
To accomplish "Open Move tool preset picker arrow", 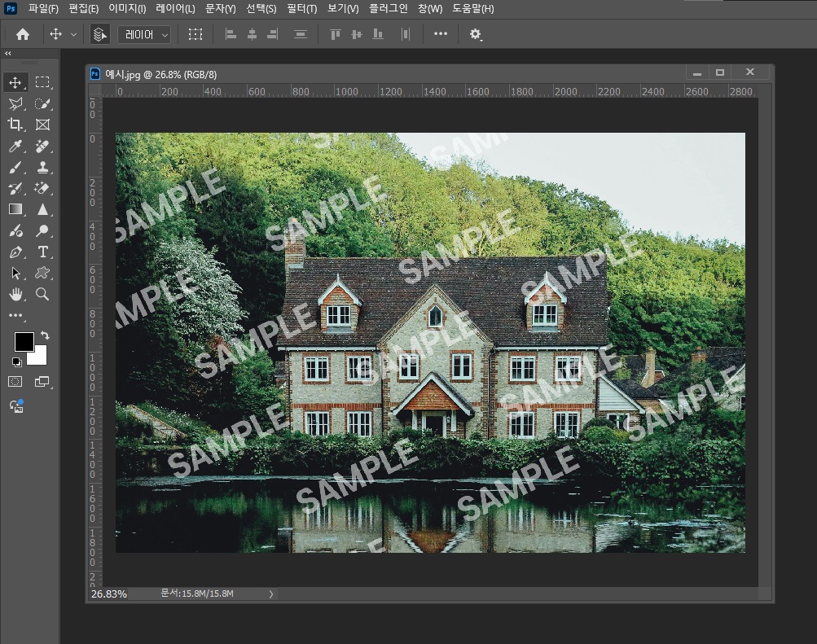I will click(73, 34).
